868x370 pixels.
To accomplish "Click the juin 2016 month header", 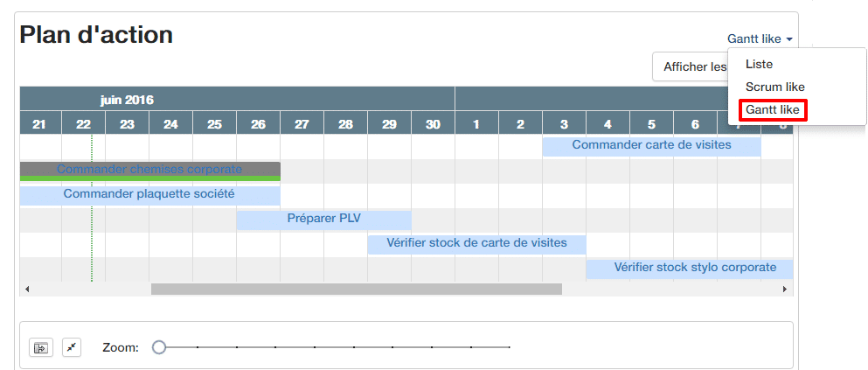I will (127, 100).
